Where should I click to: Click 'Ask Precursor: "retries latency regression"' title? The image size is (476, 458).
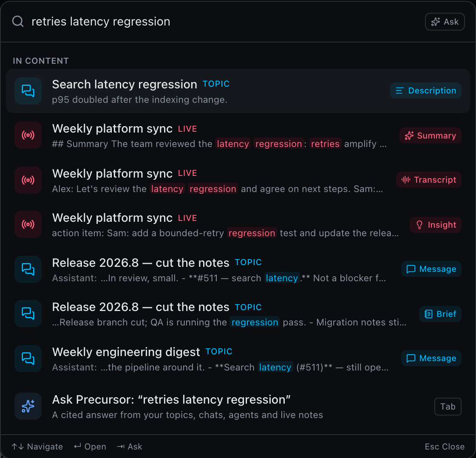171,400
